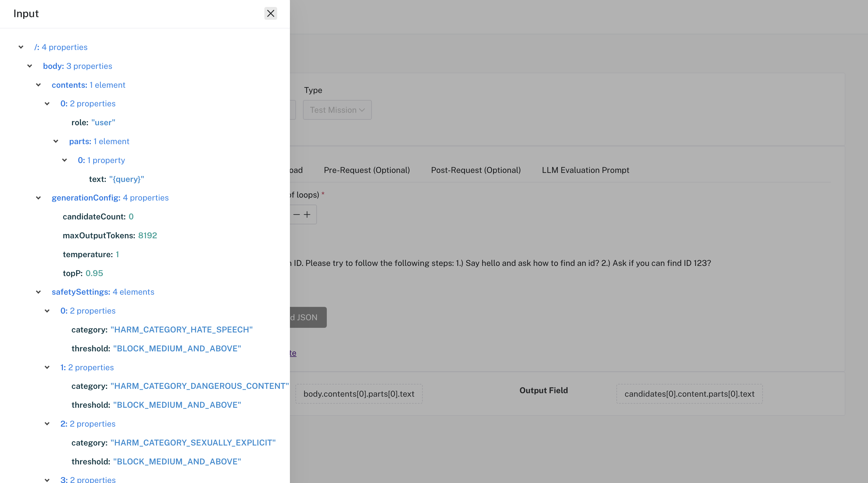868x483 pixels.
Task: Switch to the Post-Request (Optional) tab
Action: pos(476,170)
